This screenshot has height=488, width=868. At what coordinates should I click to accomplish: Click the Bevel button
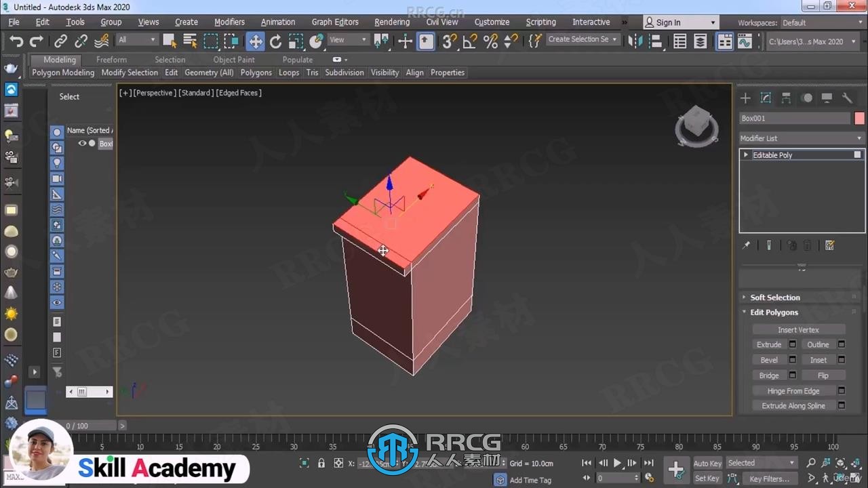769,360
